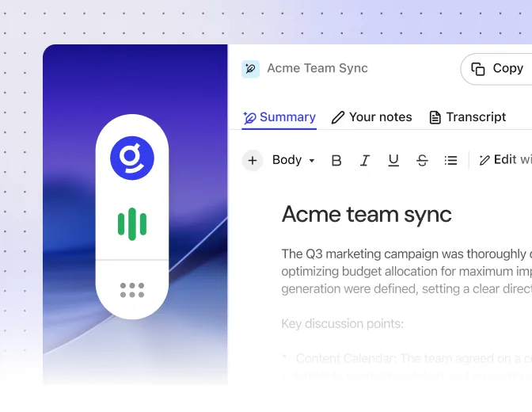Click the Acme team sync heading

click(367, 215)
